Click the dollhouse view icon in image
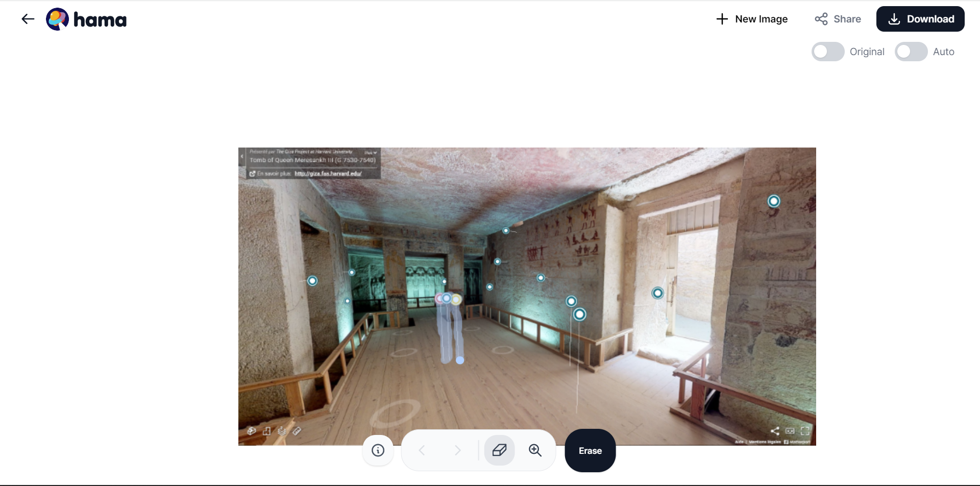This screenshot has height=486, width=980. coord(251,431)
